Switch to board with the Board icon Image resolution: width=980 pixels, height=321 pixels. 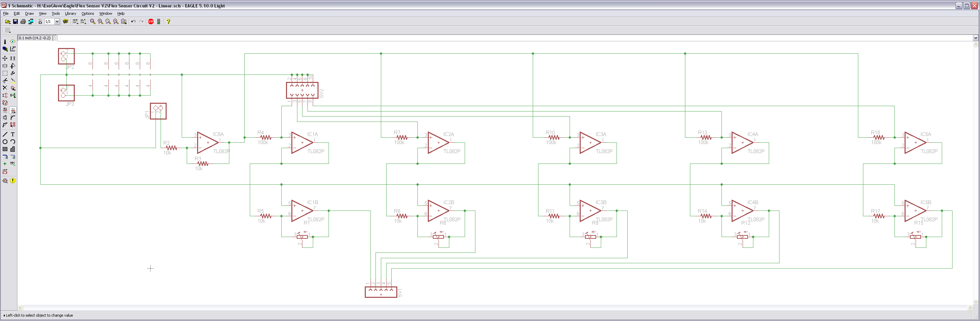point(40,22)
